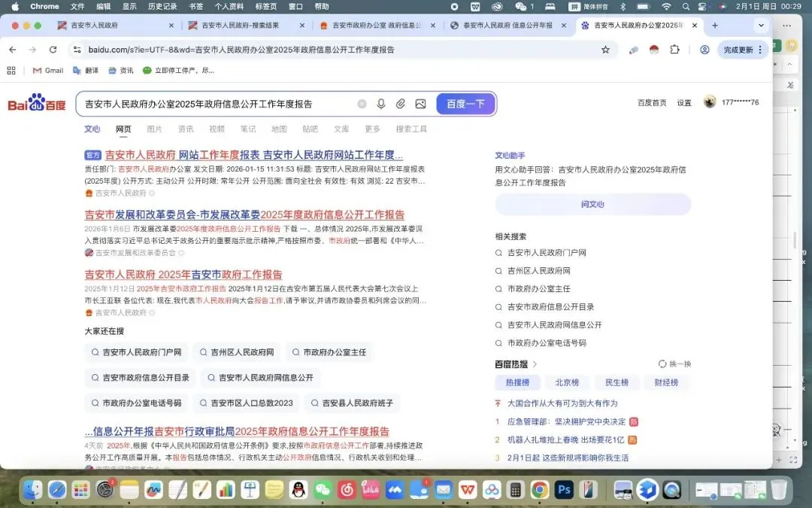Open WPS Office from the Dock
The height and width of the screenshot is (508, 812).
(468, 489)
